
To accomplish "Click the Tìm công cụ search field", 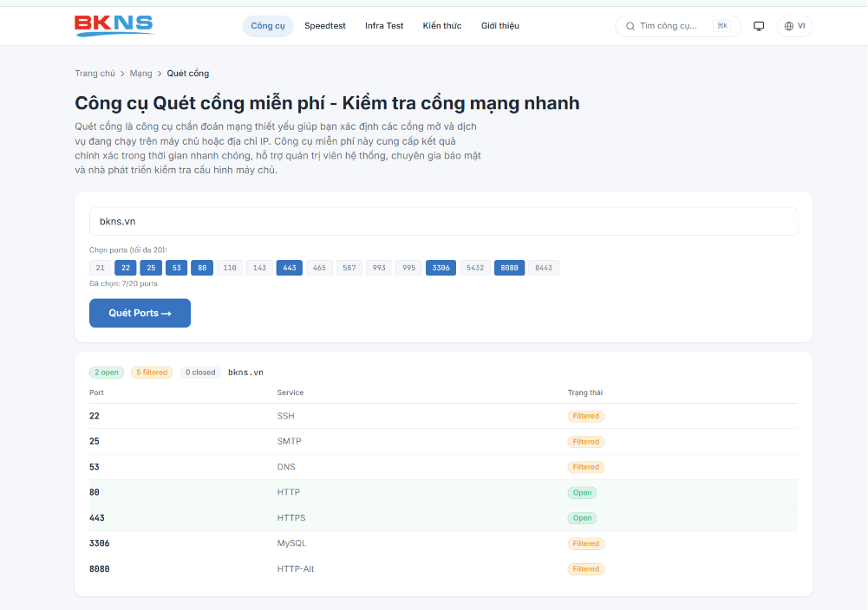I will click(678, 26).
